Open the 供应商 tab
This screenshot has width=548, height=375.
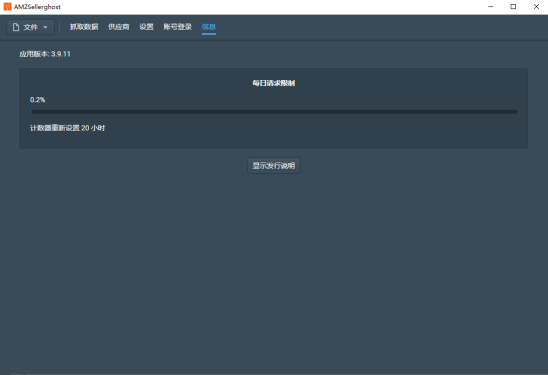[x=118, y=27]
